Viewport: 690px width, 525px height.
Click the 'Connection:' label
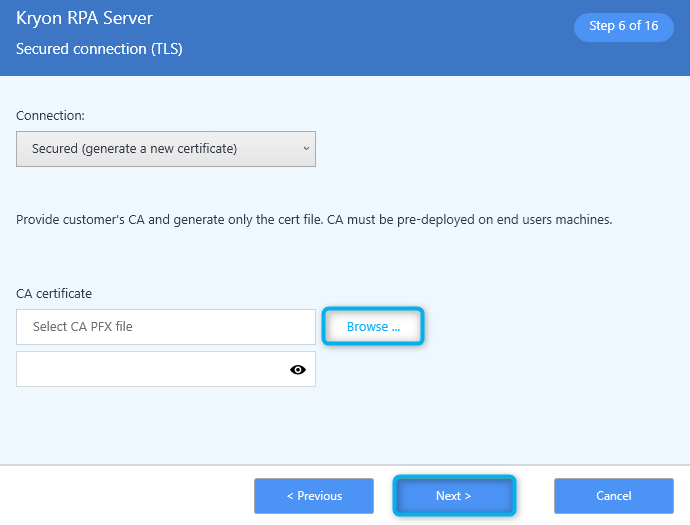(x=50, y=115)
